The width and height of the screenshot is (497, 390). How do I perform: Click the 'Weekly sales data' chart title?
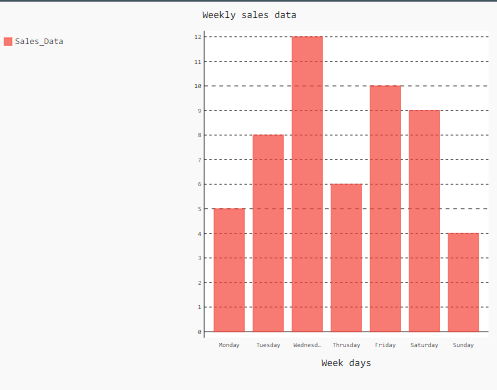click(x=249, y=15)
